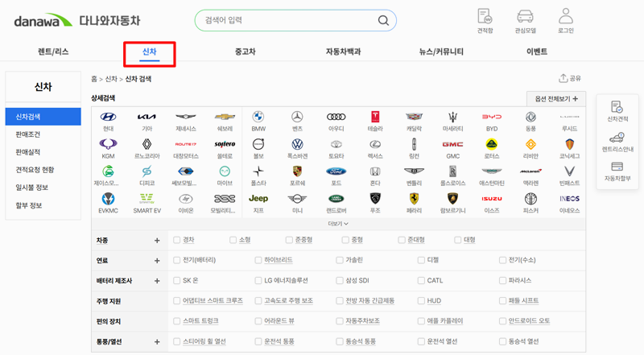Open the 자동차백과 tab
Viewport: 644px width, 355px height.
coord(344,52)
